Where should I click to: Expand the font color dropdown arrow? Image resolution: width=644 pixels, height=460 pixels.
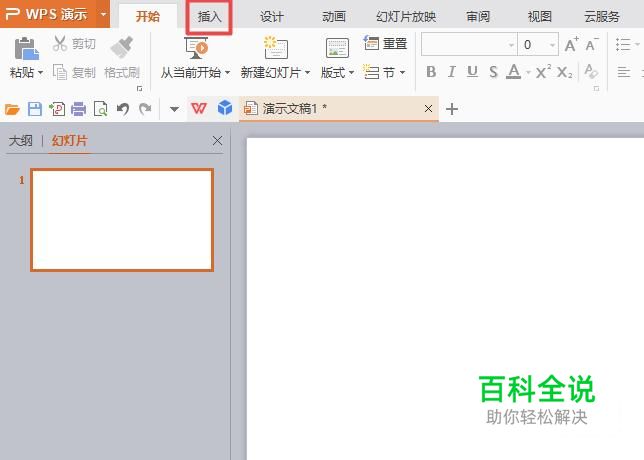[x=528, y=73]
